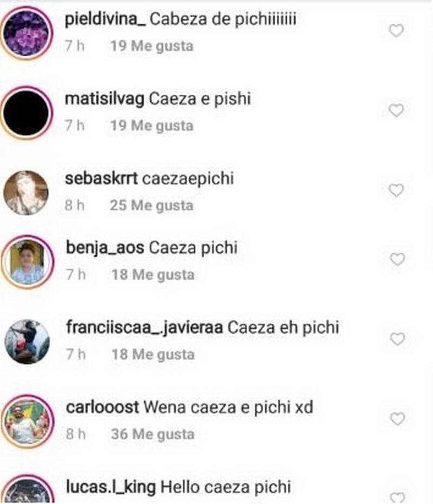This screenshot has width=433, height=504.
Task: Open lucas.l_king username link
Action: 111,487
